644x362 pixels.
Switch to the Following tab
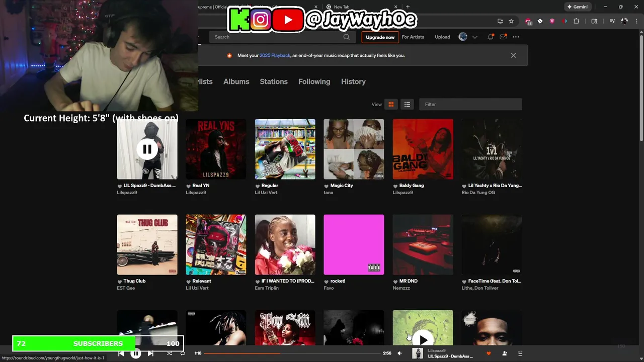tap(314, 81)
